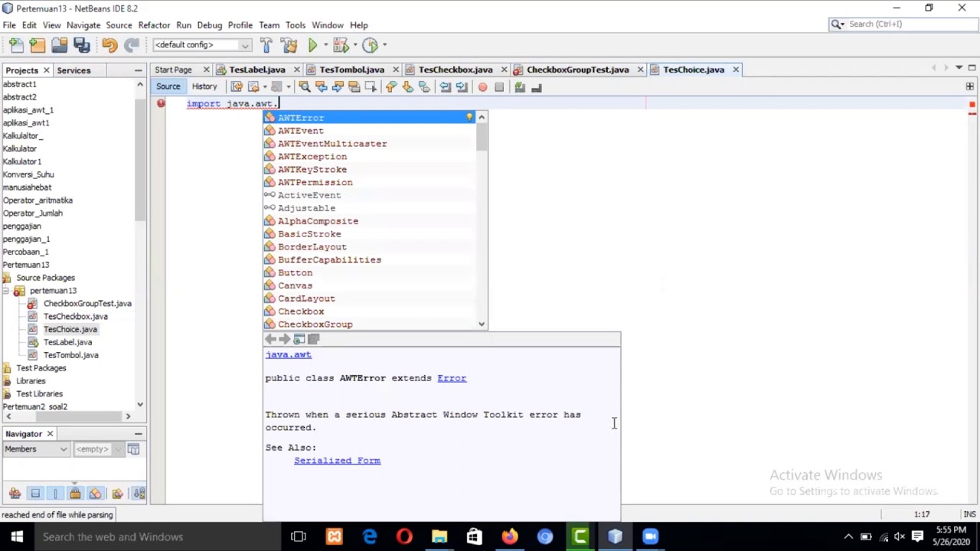Click the Save All disk icon
980x551 pixels.
(82, 45)
